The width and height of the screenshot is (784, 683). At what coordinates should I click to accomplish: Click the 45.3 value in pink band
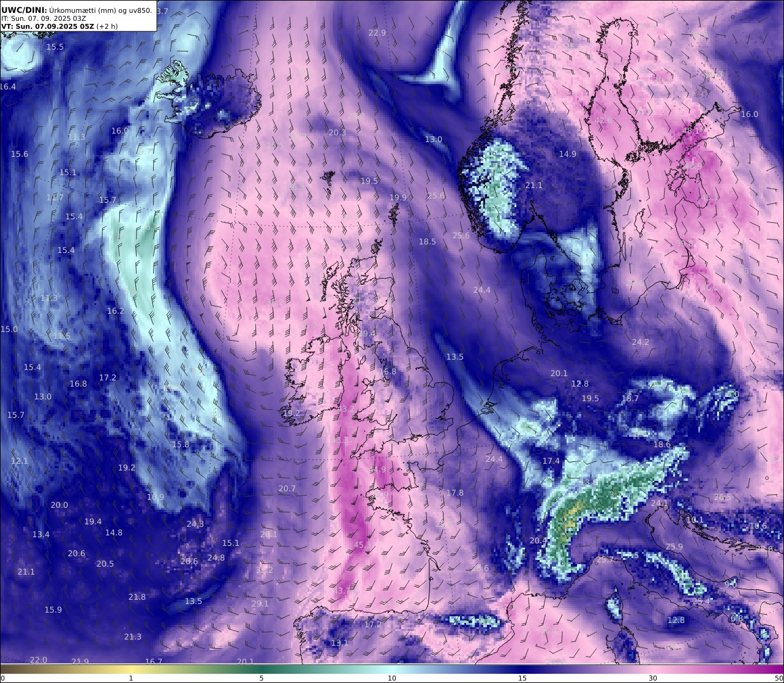pos(363,545)
